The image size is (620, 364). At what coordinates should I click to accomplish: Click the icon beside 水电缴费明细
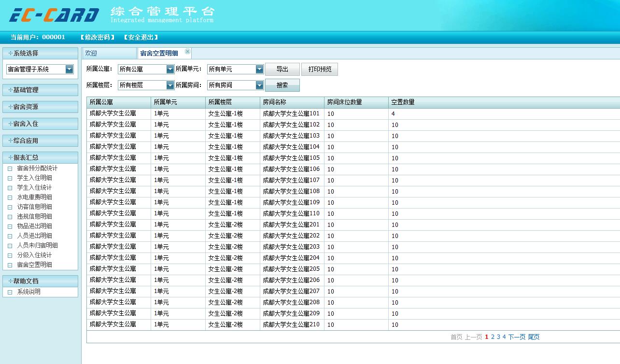(10, 197)
